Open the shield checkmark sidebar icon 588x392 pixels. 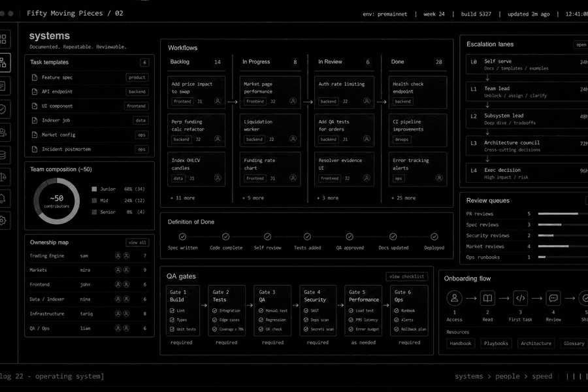3,109
